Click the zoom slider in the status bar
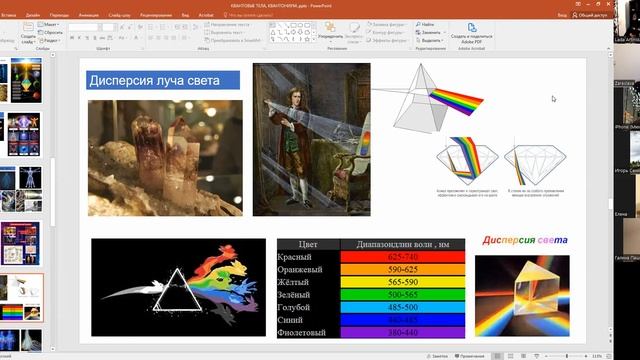The width and height of the screenshot is (640, 360). click(567, 356)
